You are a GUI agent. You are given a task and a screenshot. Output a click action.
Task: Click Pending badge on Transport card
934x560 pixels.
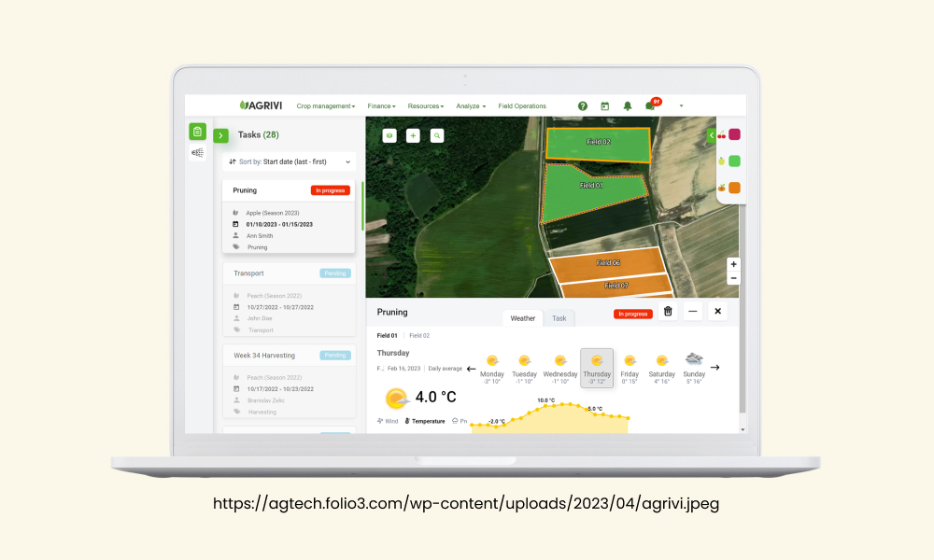point(334,273)
